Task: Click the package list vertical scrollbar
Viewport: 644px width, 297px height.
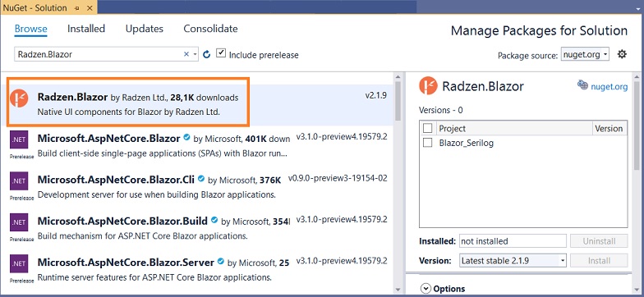Action: click(398, 184)
